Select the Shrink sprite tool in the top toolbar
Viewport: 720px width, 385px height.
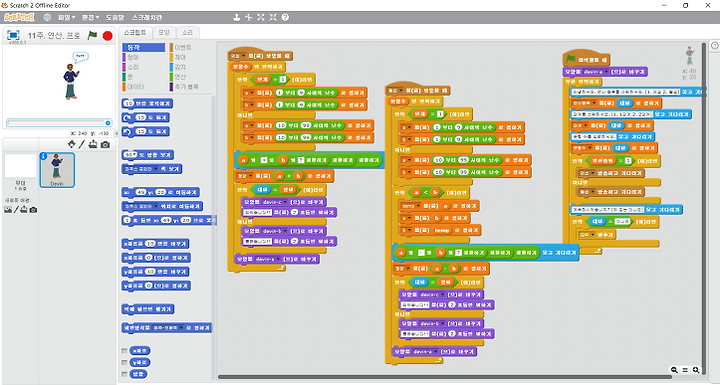(x=273, y=17)
